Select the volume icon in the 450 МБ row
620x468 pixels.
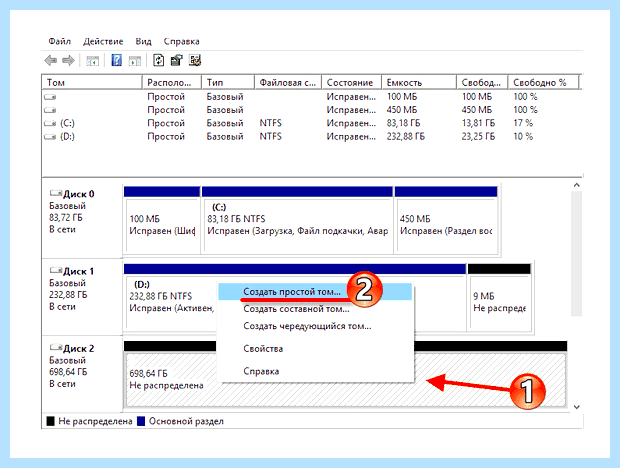[x=50, y=110]
